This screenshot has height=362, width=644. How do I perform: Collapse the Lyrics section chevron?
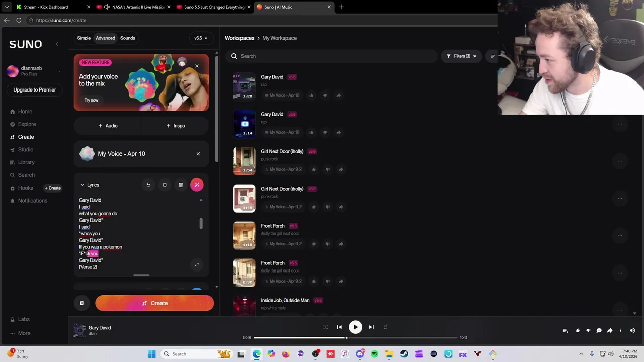[x=82, y=185]
